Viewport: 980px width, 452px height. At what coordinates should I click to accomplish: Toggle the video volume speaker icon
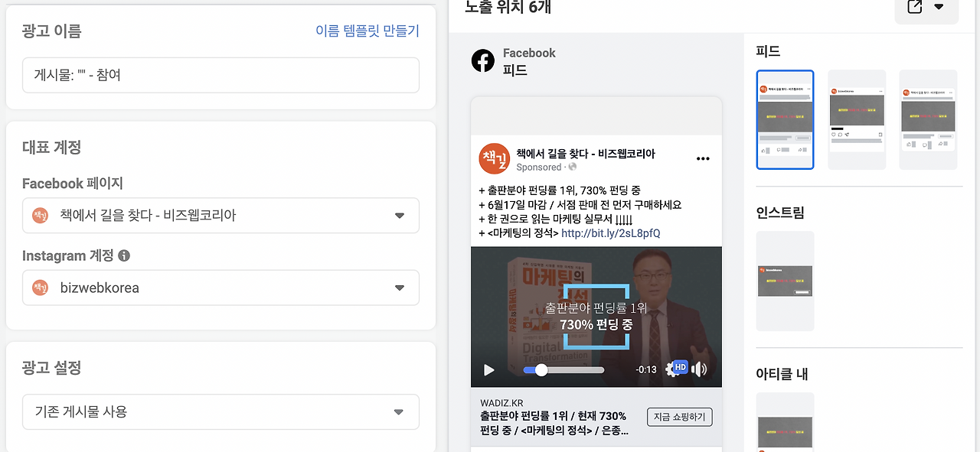point(699,369)
